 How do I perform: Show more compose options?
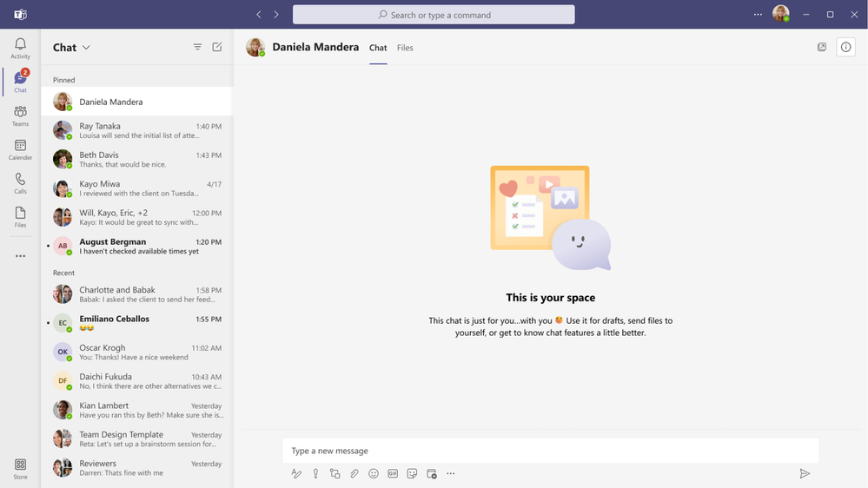(451, 473)
